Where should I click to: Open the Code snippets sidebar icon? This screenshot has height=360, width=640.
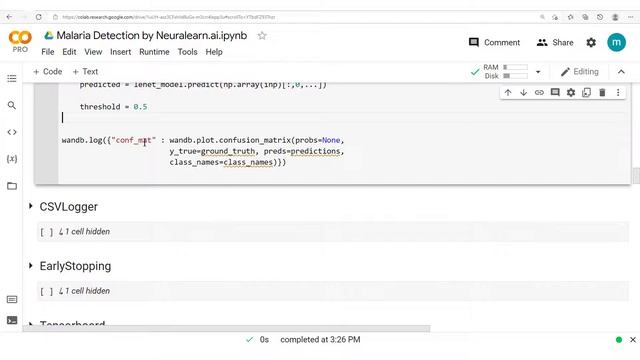click(12, 132)
